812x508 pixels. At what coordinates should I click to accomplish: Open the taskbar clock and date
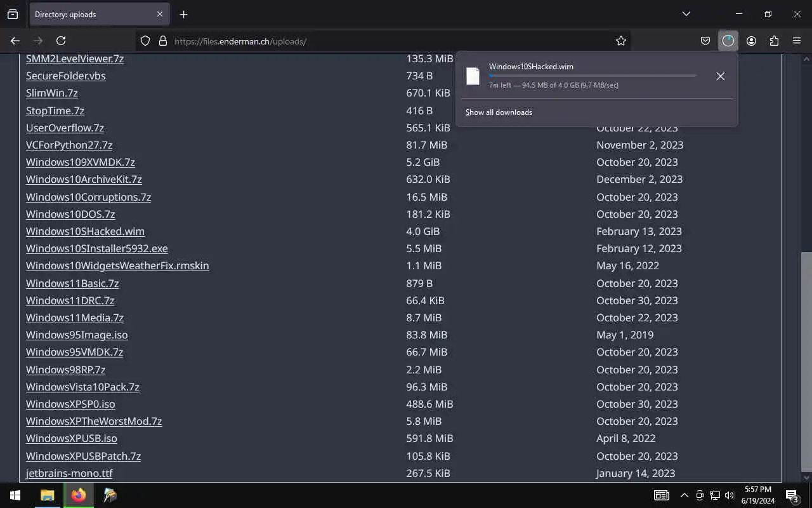pos(758,495)
